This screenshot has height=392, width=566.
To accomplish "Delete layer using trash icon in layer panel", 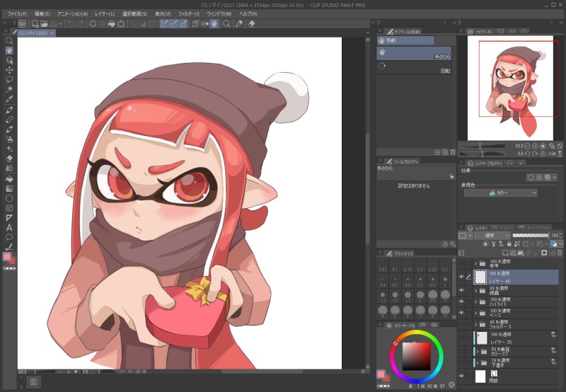I will pyautogui.click(x=560, y=253).
